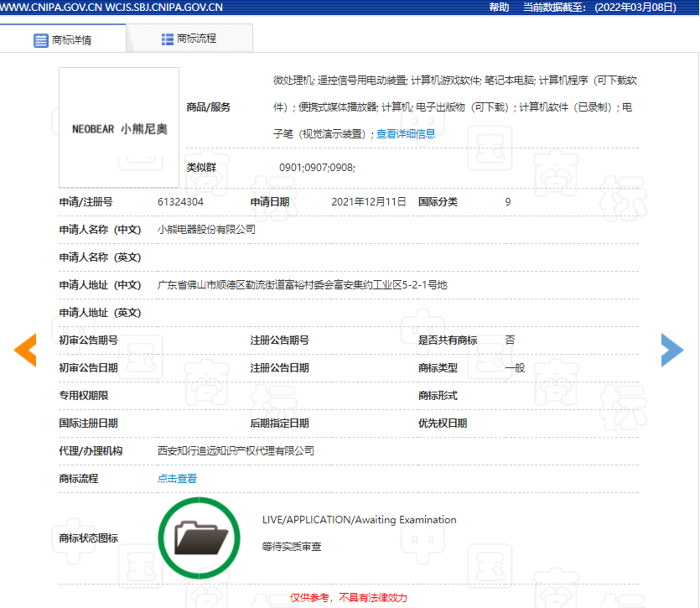The height and width of the screenshot is (608, 700).
Task: Select the LIVE/APPLICATION/Awaiting Examination status text
Action: 360,520
